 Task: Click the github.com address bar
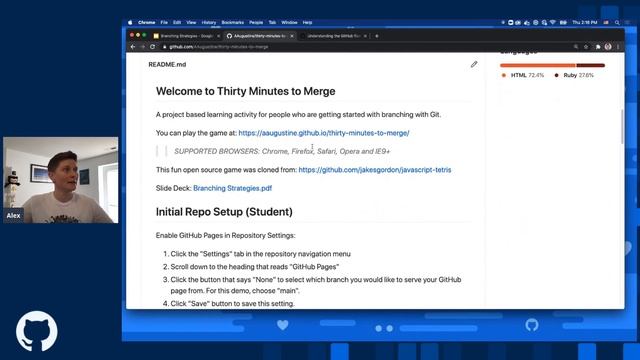coord(367,47)
